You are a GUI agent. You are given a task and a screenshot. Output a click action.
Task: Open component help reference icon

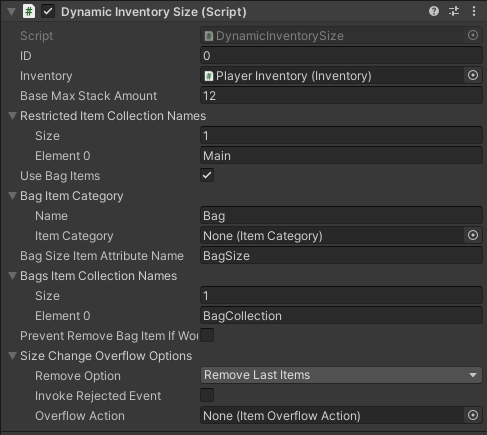click(434, 11)
